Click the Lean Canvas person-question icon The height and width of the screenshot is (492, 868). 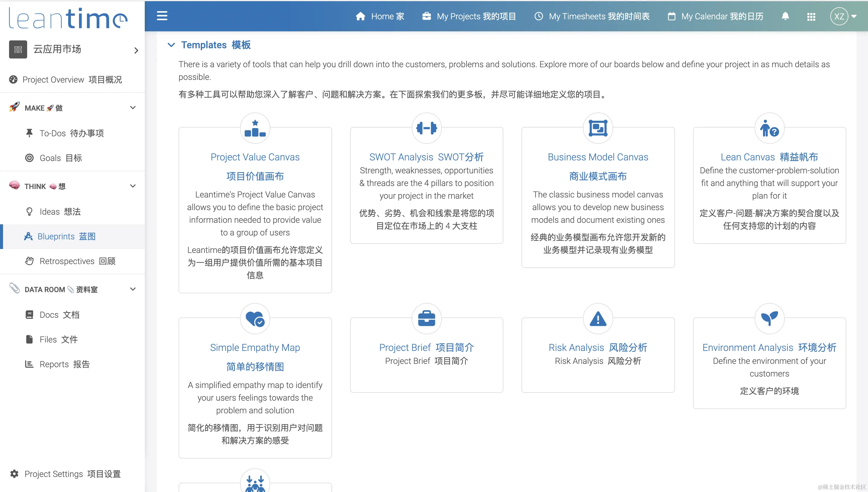(769, 128)
